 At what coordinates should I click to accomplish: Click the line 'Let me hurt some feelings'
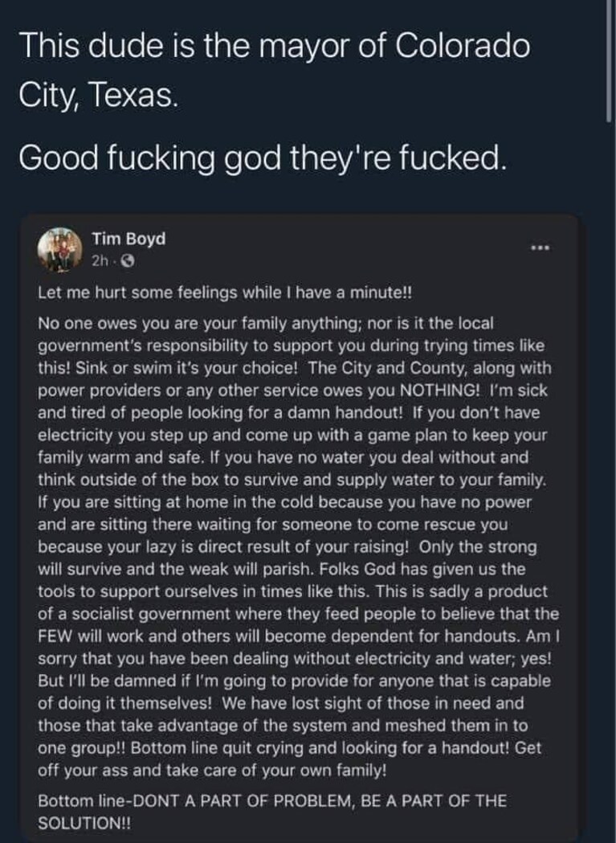(x=225, y=293)
